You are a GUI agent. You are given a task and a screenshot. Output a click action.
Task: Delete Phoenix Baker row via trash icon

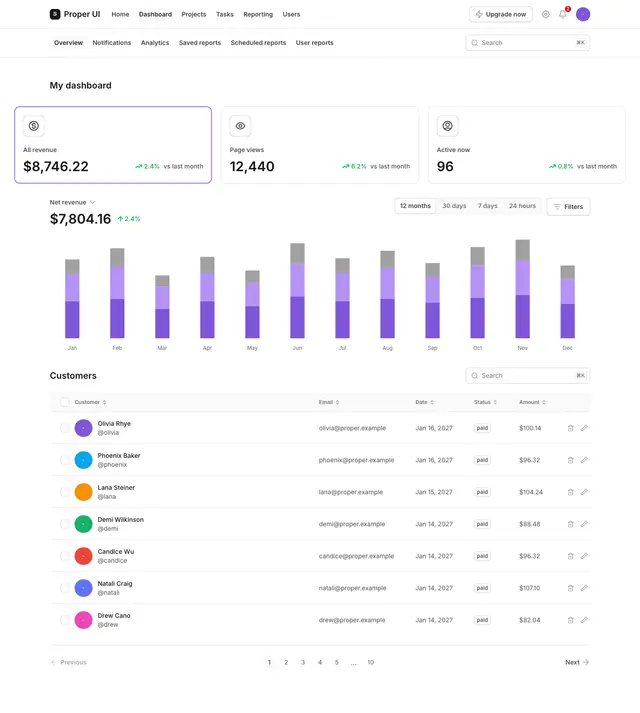tap(570, 460)
